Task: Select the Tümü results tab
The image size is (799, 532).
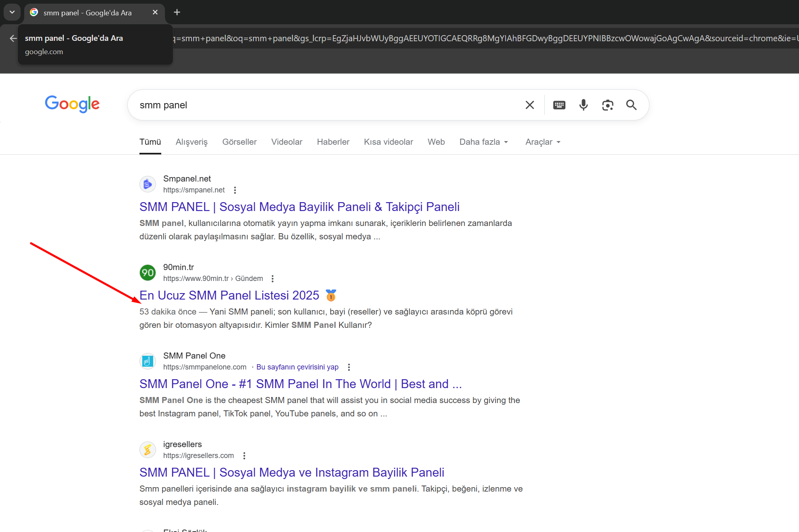Action: [150, 142]
